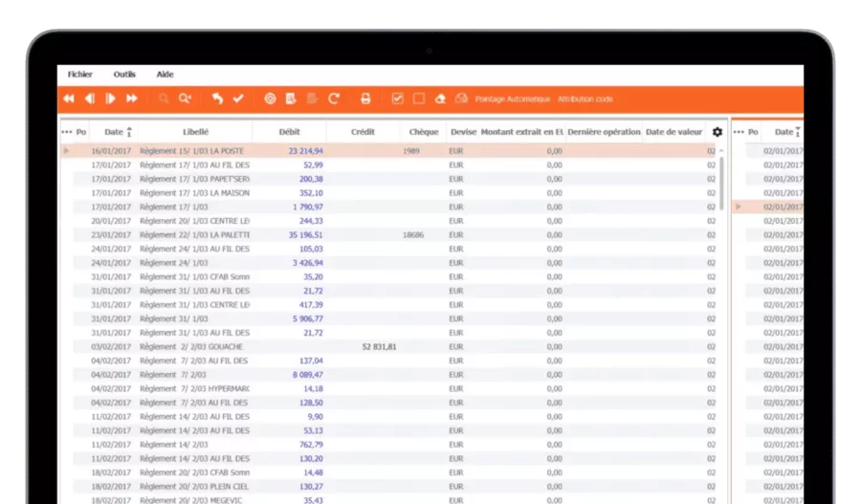Click the validate checkmark toolbar icon
861x504 pixels.
238,99
